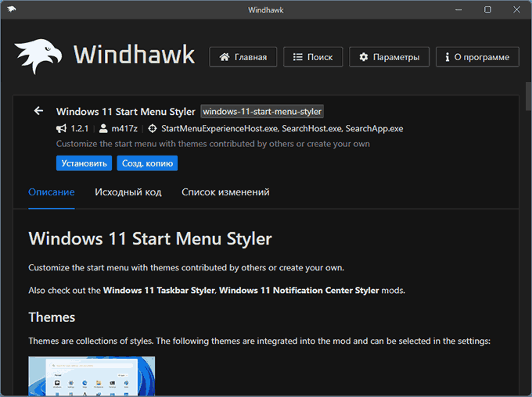Switch to the Список изменений tab
The height and width of the screenshot is (397, 532).
225,192
